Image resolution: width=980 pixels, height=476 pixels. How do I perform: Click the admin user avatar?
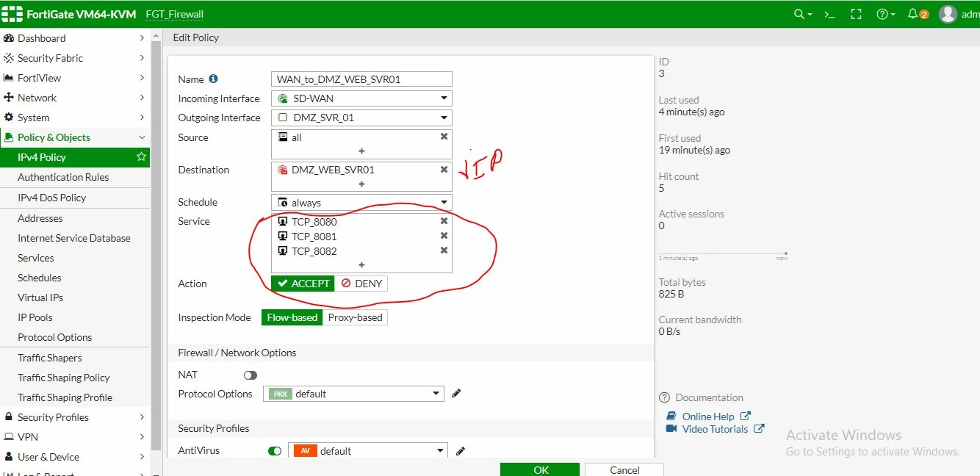pos(948,14)
